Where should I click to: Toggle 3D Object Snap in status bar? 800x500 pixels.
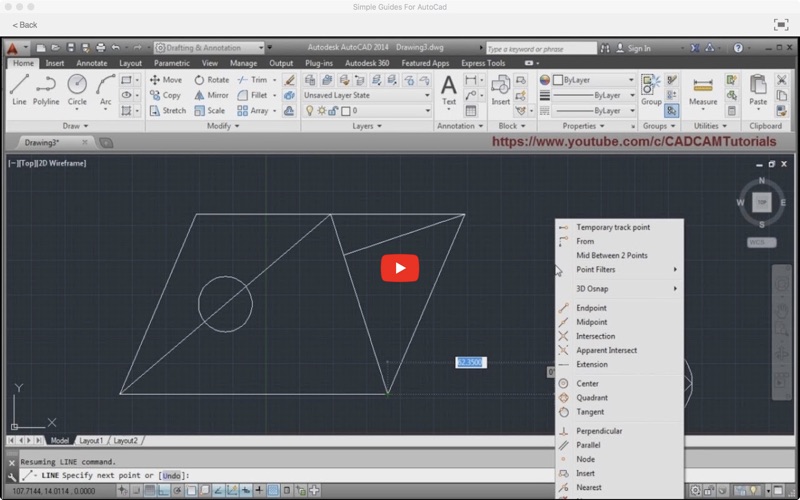point(205,491)
